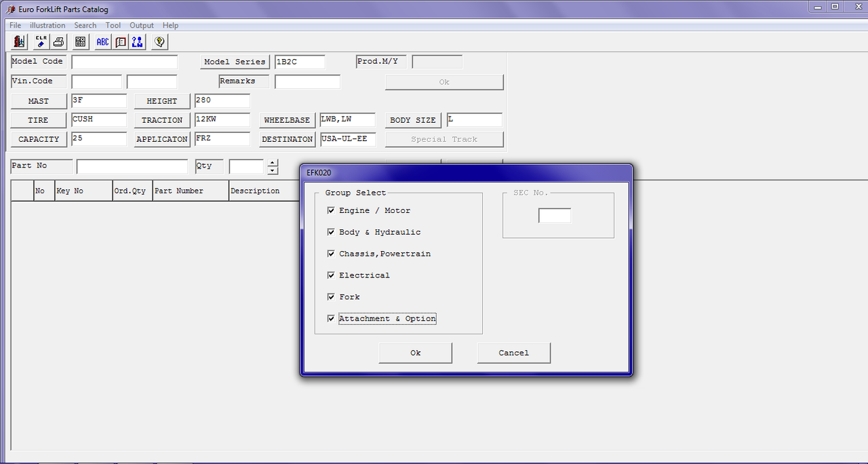Click the MAST button
The height and width of the screenshot is (464, 868).
(39, 101)
